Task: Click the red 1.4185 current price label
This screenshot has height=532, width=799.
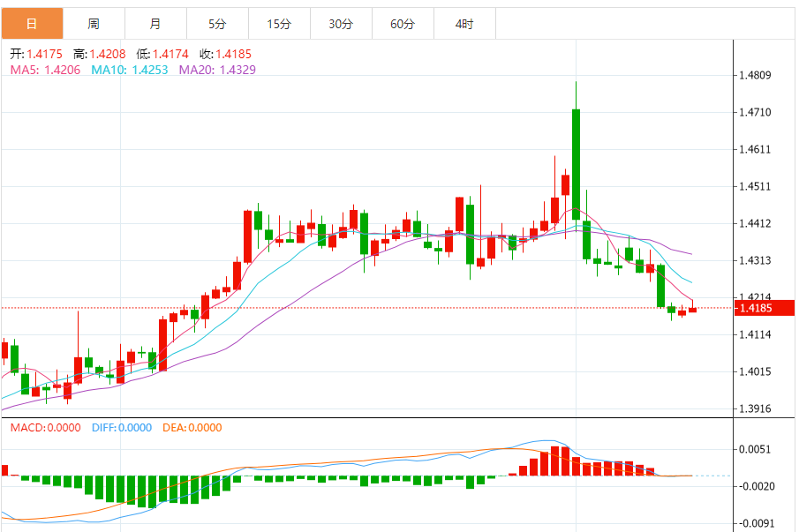Action: tap(765, 308)
